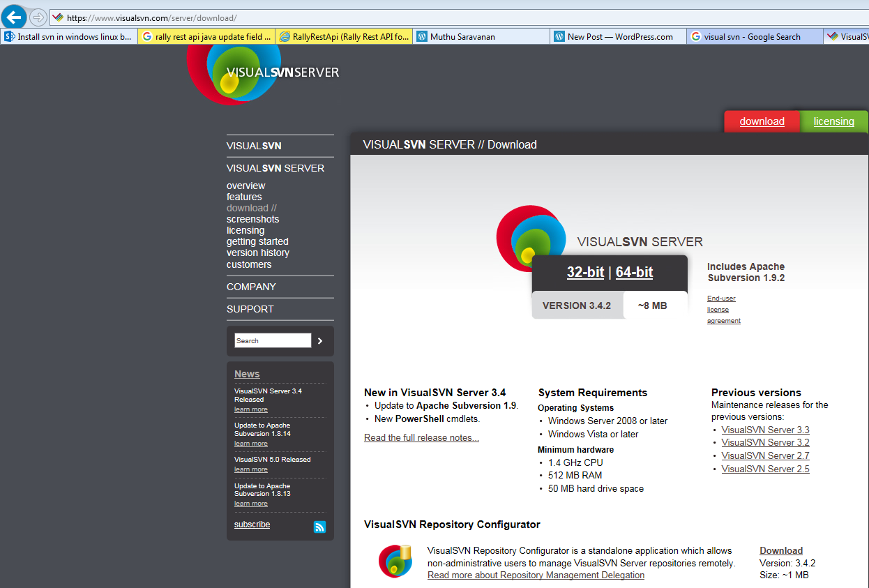Click the New PowerShell cmdlets bullet text

428,419
